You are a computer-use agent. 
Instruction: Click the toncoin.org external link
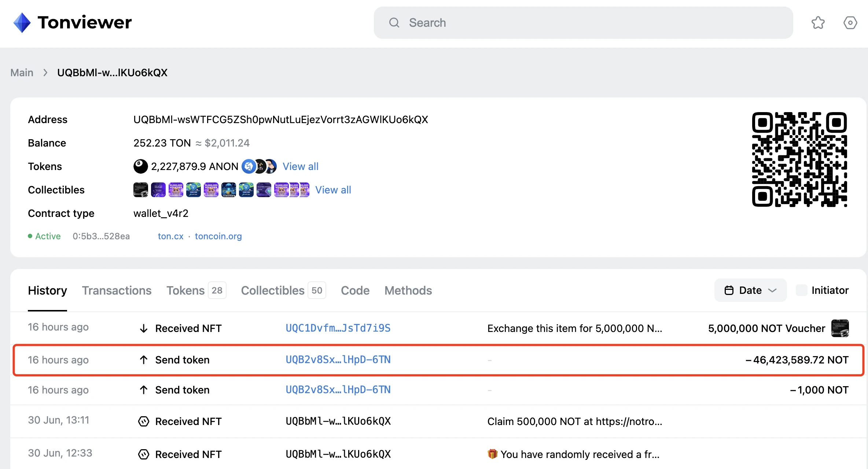pyautogui.click(x=218, y=236)
